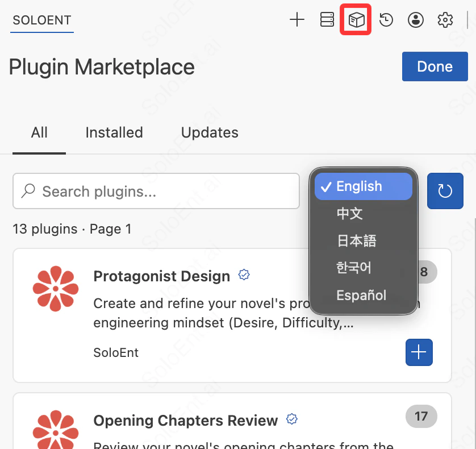Click the search magnifier icon
This screenshot has height=449, width=476.
pos(28,191)
